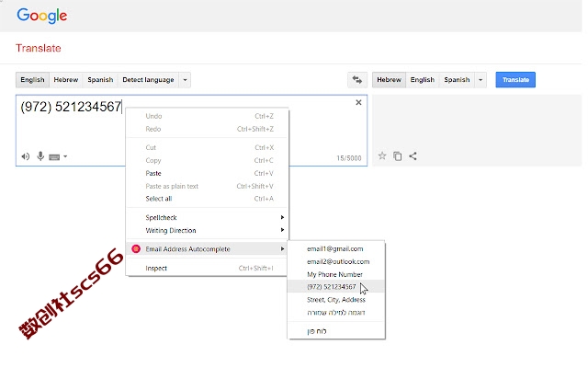Select Street, City, Address entry
This screenshot has height=368, width=588.
(336, 300)
